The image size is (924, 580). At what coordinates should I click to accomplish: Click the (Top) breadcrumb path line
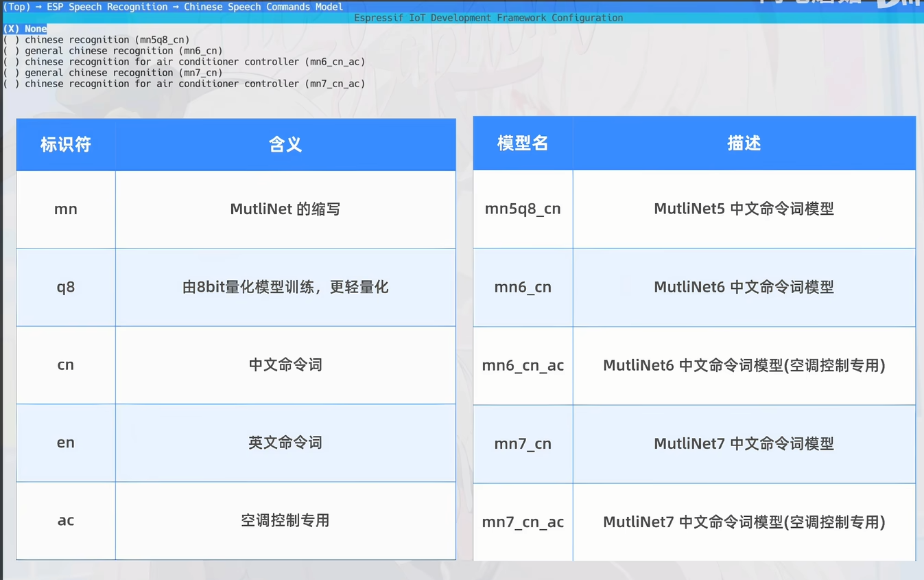[173, 7]
